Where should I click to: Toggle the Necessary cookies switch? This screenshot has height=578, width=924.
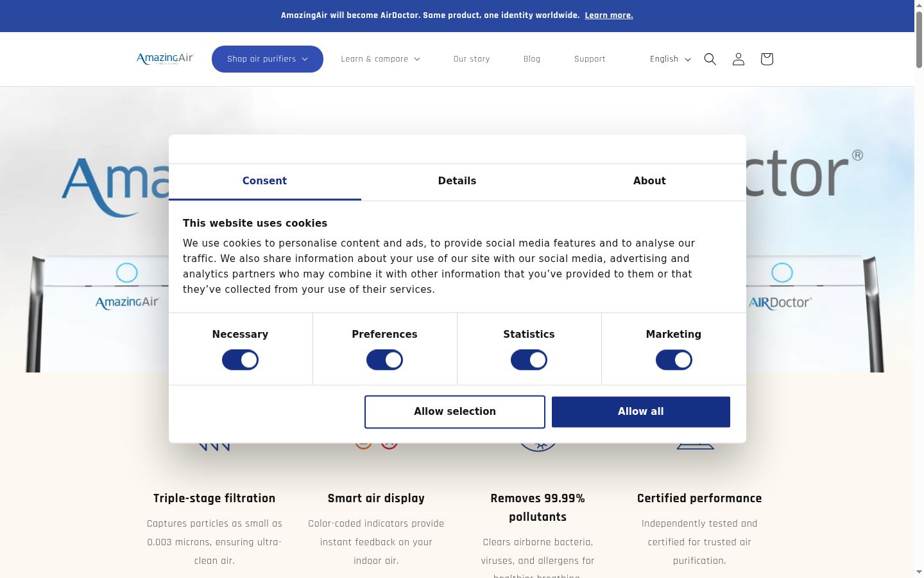(x=240, y=360)
